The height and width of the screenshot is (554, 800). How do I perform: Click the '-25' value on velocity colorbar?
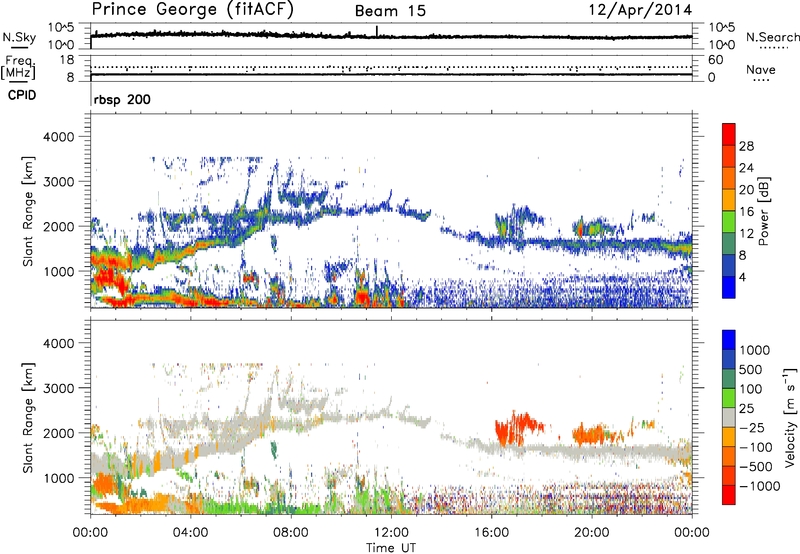pyautogui.click(x=752, y=428)
